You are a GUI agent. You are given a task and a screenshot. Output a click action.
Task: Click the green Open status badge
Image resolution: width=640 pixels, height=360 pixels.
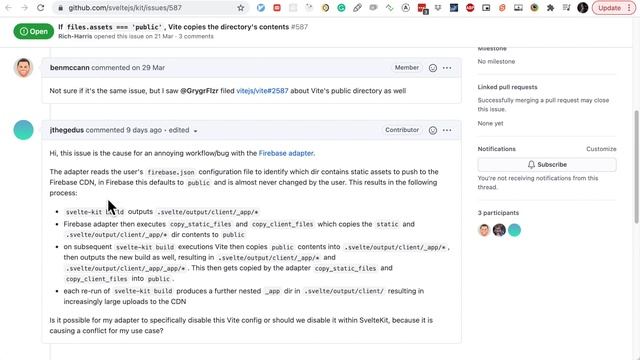pos(33,31)
